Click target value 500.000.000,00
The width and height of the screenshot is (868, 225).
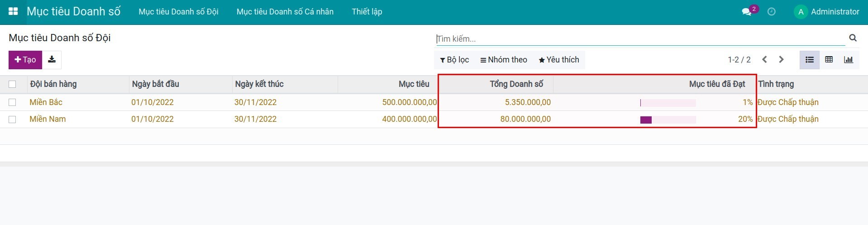pyautogui.click(x=410, y=102)
